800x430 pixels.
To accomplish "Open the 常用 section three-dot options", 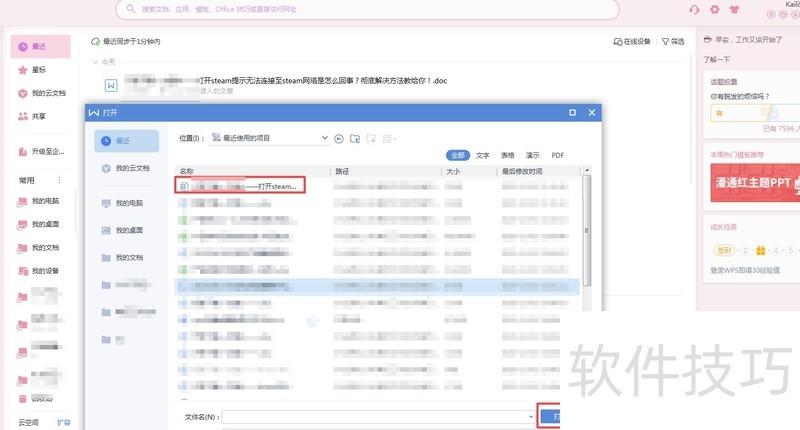I will 59,180.
